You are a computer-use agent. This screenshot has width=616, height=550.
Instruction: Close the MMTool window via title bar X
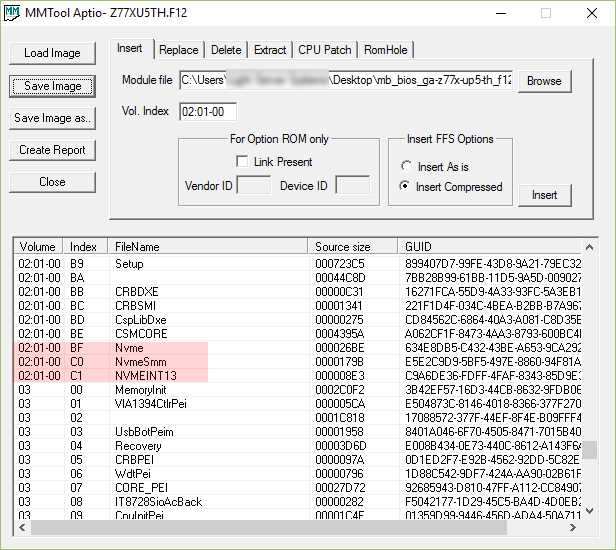pyautogui.click(x=592, y=13)
